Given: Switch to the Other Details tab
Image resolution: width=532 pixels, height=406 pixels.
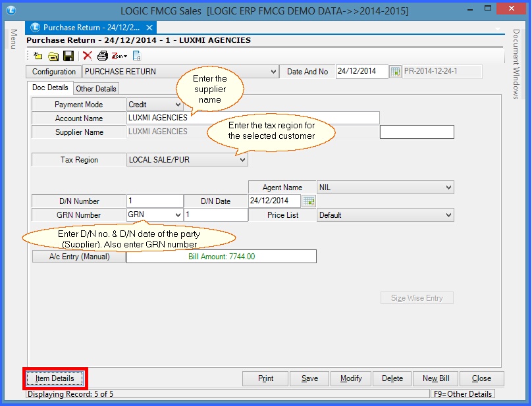Looking at the screenshot, I should [x=96, y=89].
